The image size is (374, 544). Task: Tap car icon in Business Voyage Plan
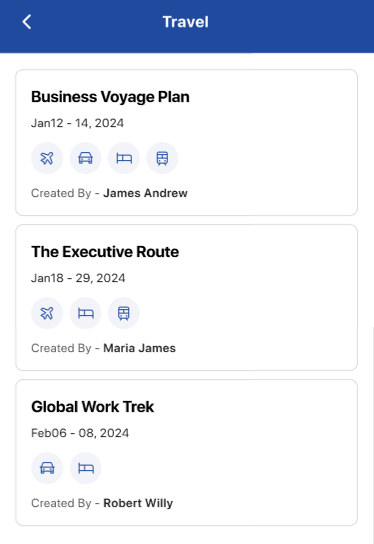(x=85, y=158)
